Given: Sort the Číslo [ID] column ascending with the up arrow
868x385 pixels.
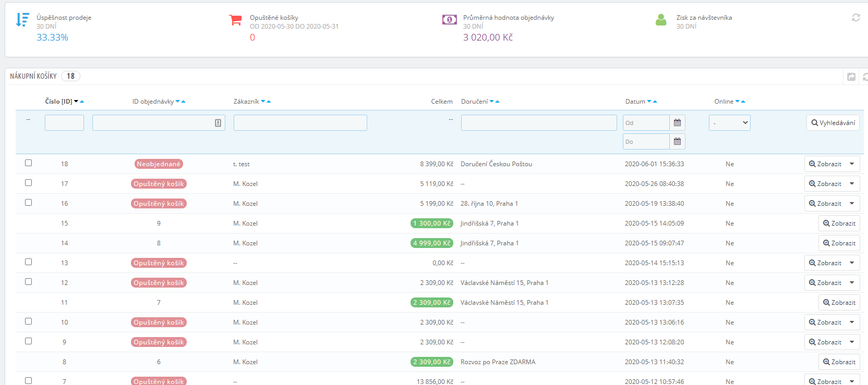Looking at the screenshot, I should (82, 102).
